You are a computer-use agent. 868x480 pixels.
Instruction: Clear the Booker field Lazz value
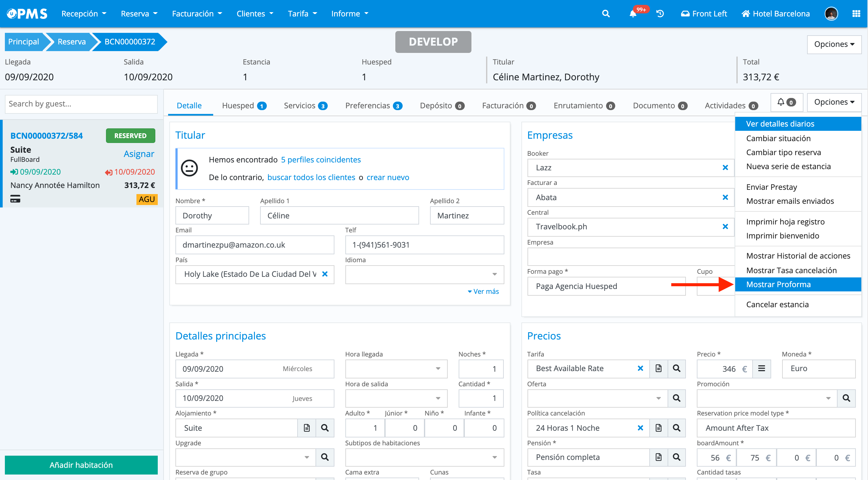click(x=725, y=168)
